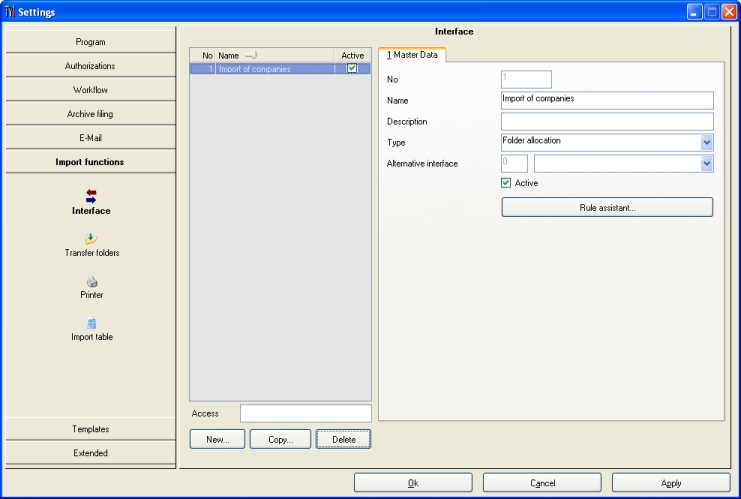Open the Transfer folders icon
Image resolution: width=741 pixels, height=499 pixels.
click(x=91, y=238)
